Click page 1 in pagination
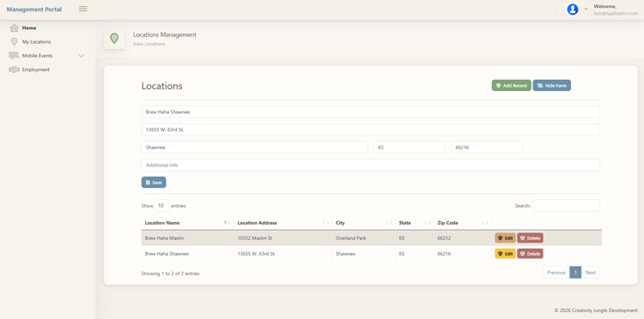The width and height of the screenshot is (644, 319). (x=575, y=272)
